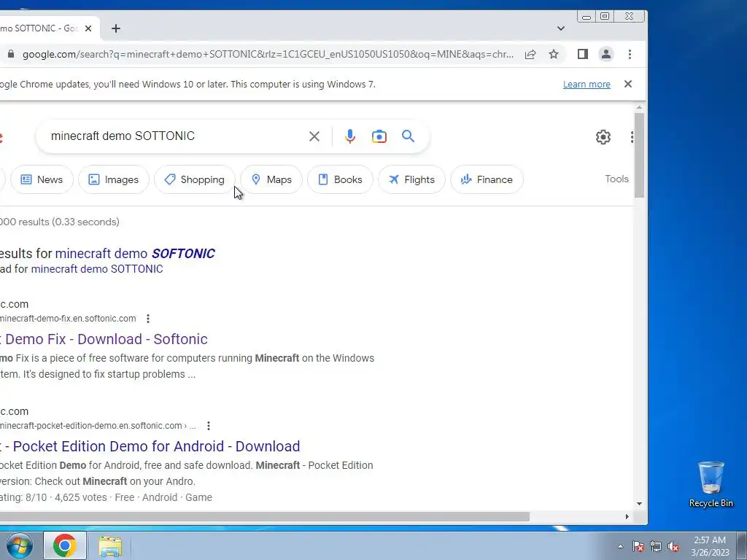
Task: Search by image with camera icon
Action: tap(379, 136)
